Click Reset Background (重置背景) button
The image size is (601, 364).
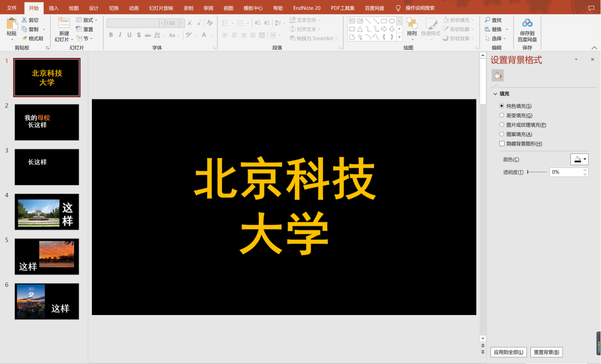click(546, 352)
